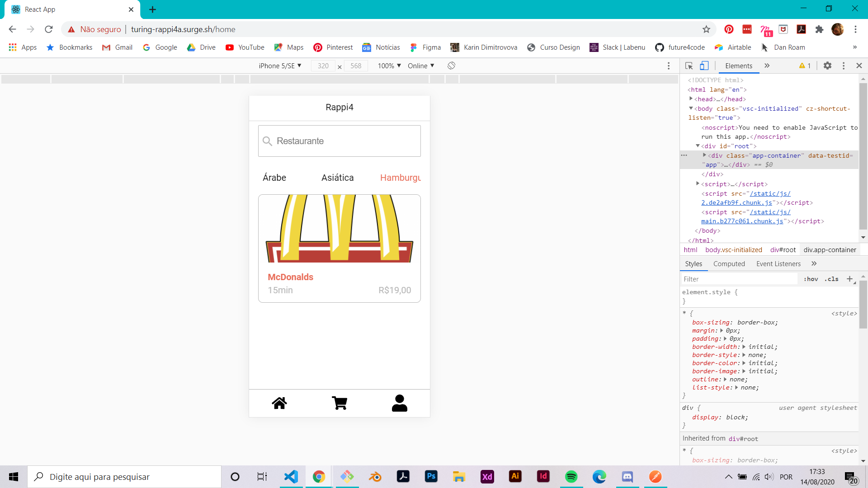Bookmark this page with star icon
Viewport: 868px width, 488px height.
(x=706, y=29)
